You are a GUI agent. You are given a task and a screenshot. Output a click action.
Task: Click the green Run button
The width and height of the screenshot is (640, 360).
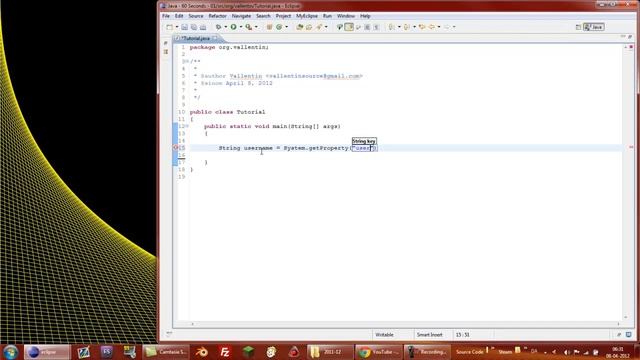(x=233, y=27)
